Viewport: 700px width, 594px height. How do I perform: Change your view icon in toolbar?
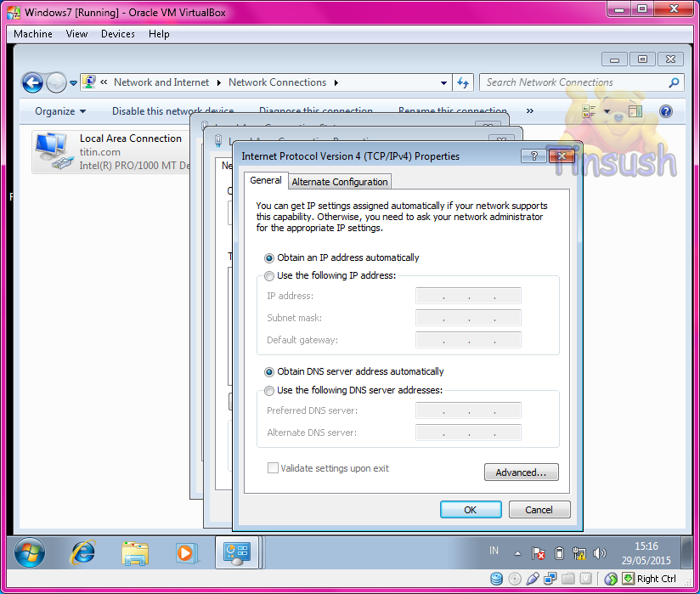point(589,111)
